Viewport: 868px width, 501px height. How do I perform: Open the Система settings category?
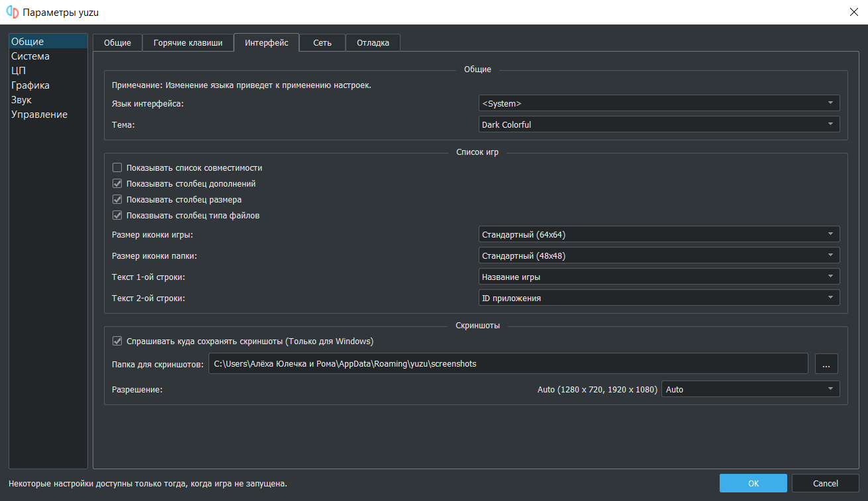(48, 56)
